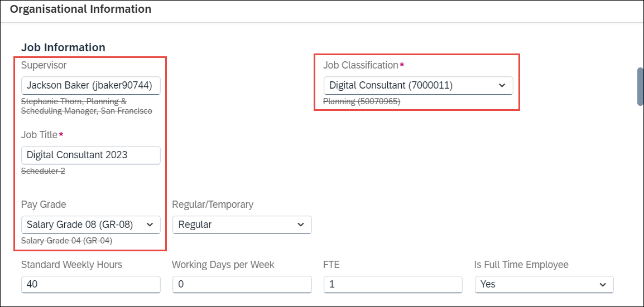Open the Regular/Temporary dropdown arrow
Viewport: 644px width, 307px height.
[301, 225]
